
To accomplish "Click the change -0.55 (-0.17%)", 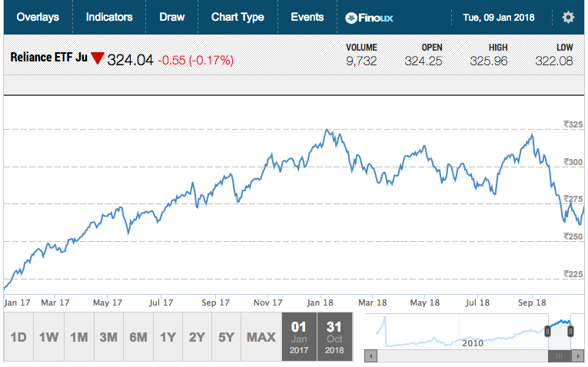I will pyautogui.click(x=196, y=60).
